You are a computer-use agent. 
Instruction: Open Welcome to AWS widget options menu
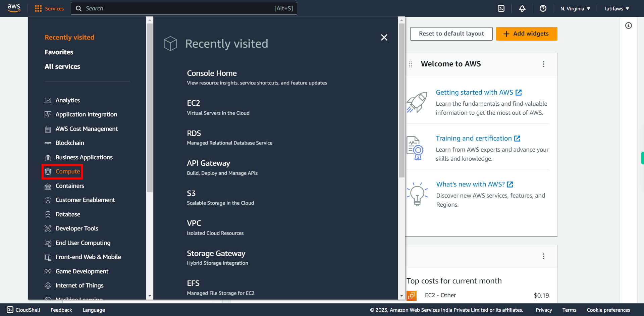(x=544, y=64)
